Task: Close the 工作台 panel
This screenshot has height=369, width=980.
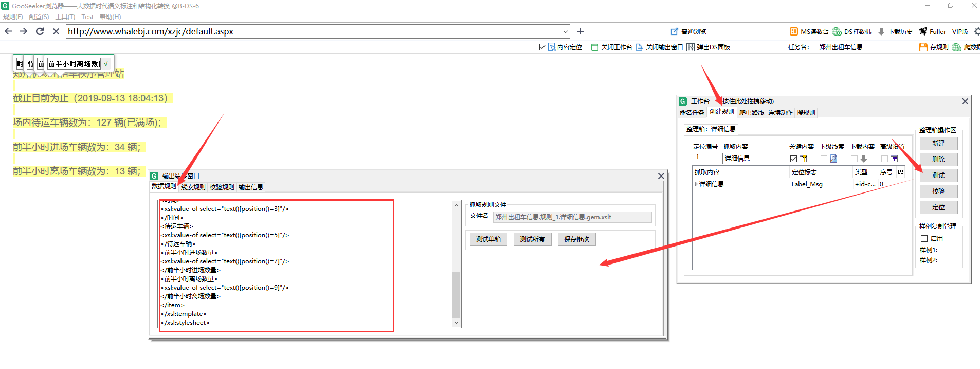Action: (x=965, y=101)
